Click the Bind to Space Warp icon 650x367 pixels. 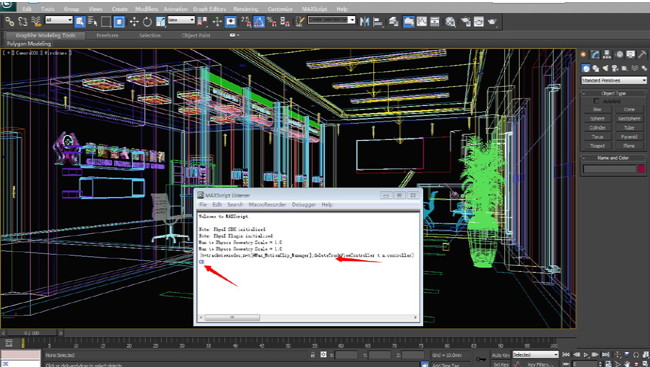click(x=36, y=21)
